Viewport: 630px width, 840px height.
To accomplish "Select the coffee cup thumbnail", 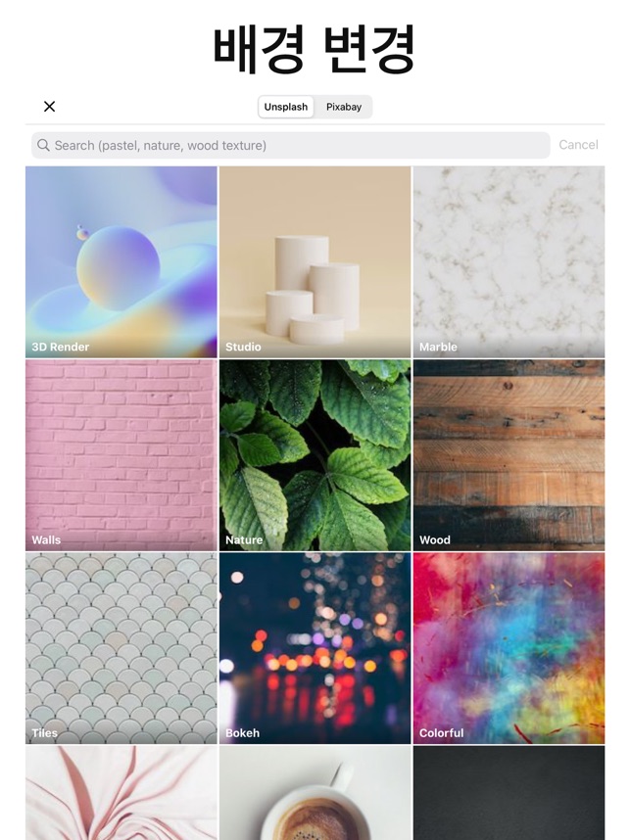I will [x=315, y=793].
